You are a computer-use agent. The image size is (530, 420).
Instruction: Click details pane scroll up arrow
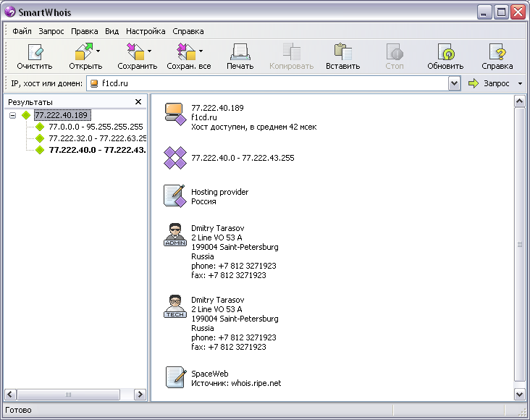click(520, 101)
